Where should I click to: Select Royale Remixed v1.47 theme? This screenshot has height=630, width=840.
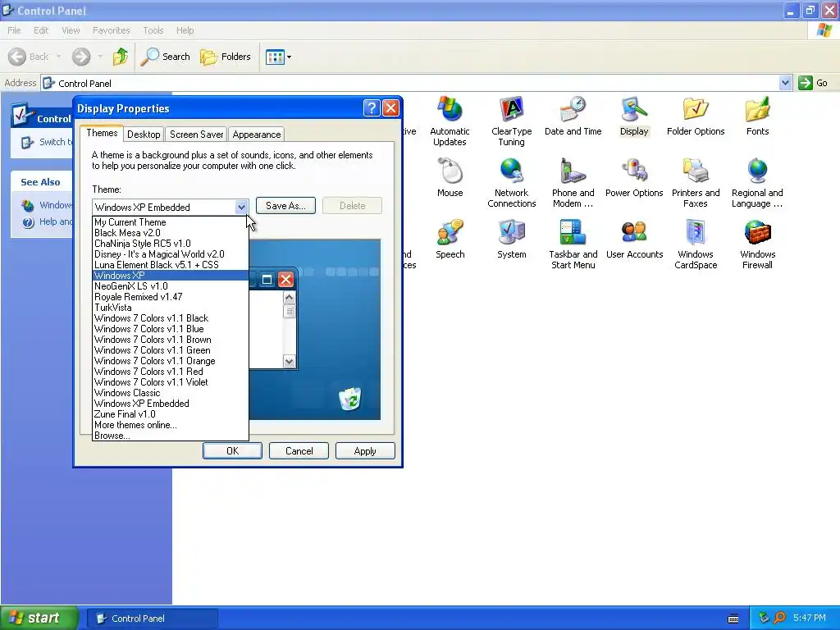[171, 297]
